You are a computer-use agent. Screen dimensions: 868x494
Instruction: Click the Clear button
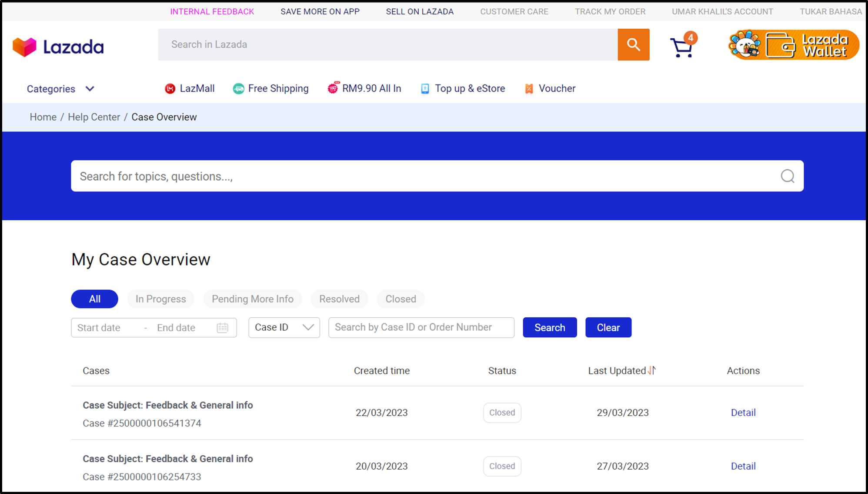[608, 327]
